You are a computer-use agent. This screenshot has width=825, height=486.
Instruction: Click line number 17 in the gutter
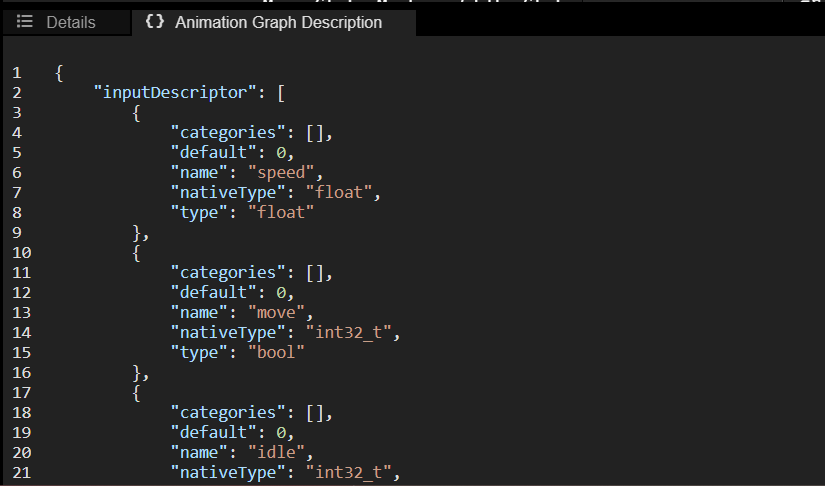(22, 392)
